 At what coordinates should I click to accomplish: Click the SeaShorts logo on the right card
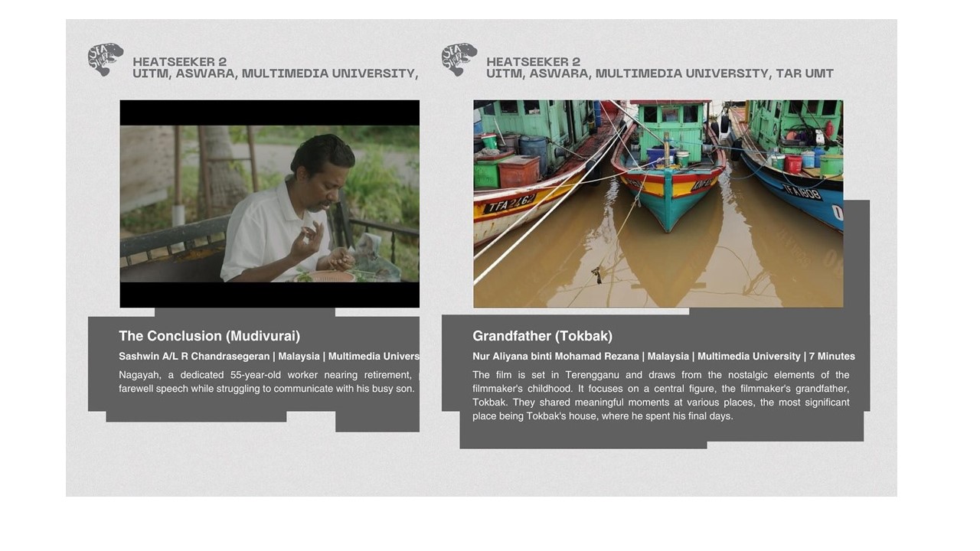[459, 60]
